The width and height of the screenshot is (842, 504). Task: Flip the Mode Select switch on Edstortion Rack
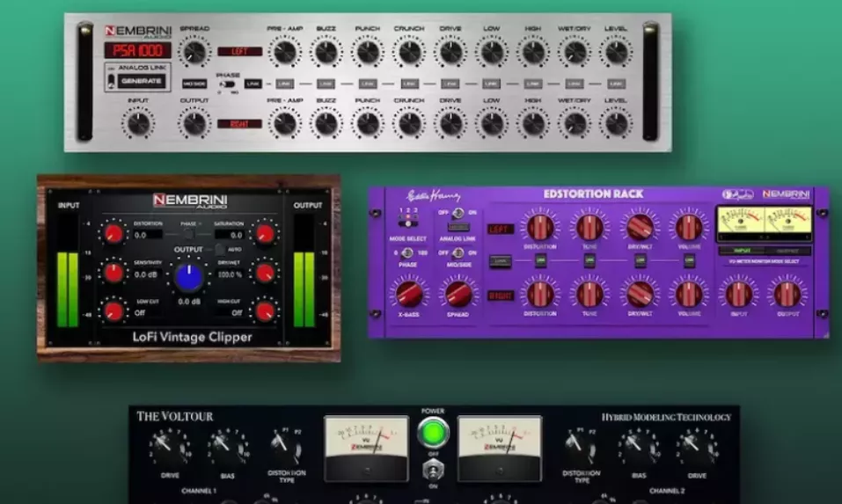[x=408, y=223]
